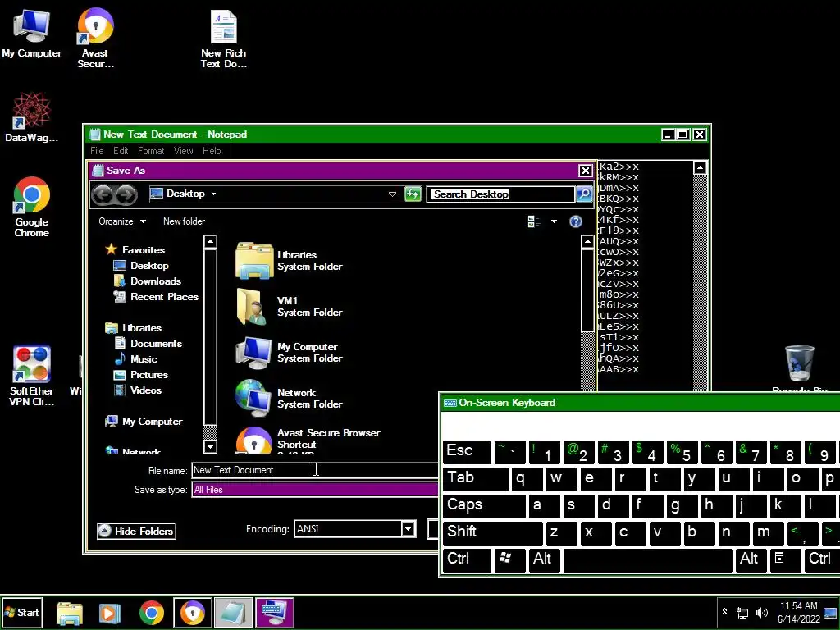
Task: Expand the view options dropdown arrow
Action: (x=554, y=221)
